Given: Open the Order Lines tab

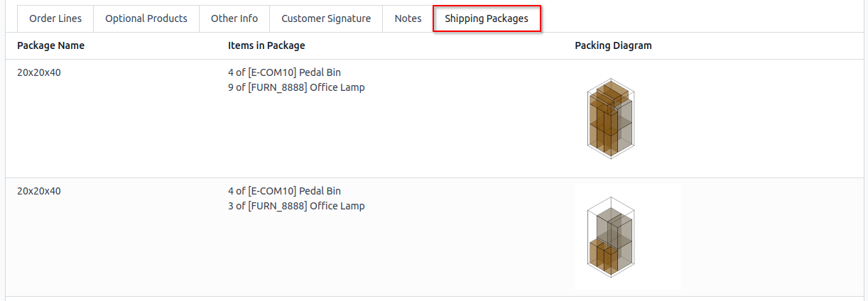Looking at the screenshot, I should (55, 18).
